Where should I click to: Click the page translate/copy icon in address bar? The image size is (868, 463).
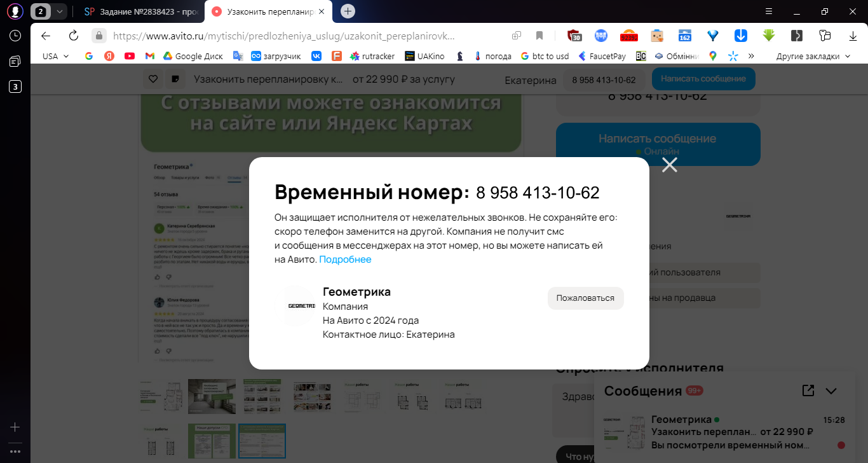[517, 36]
